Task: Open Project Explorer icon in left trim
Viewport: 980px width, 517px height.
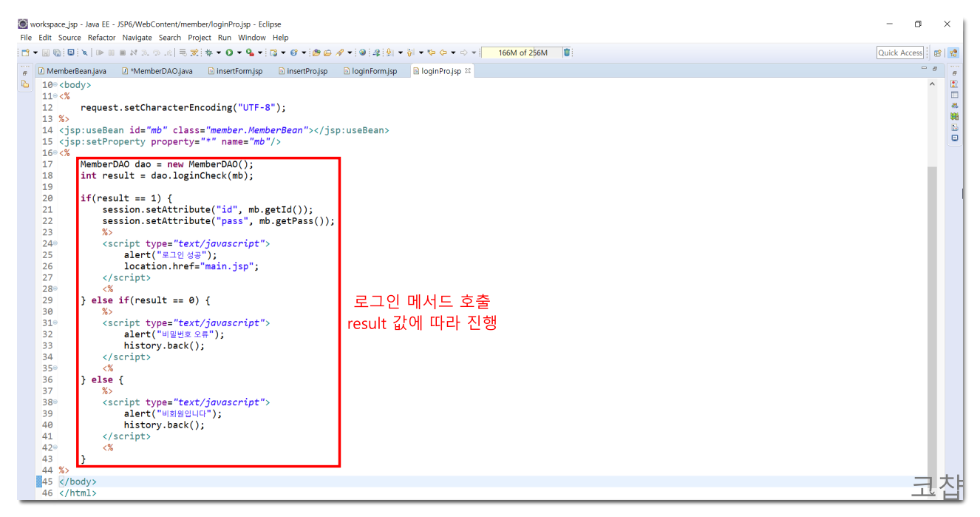Action: pos(25,84)
